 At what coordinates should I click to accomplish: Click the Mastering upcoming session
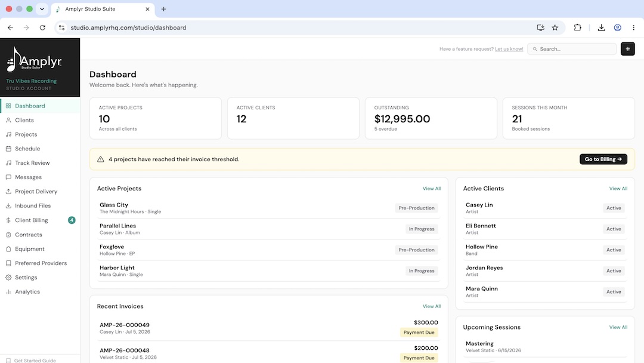[x=545, y=346]
